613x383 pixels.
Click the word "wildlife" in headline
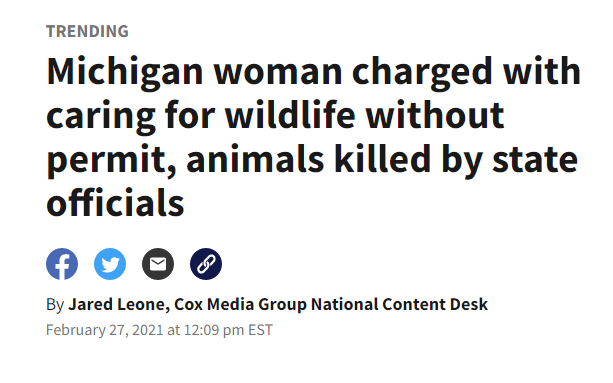(x=290, y=115)
